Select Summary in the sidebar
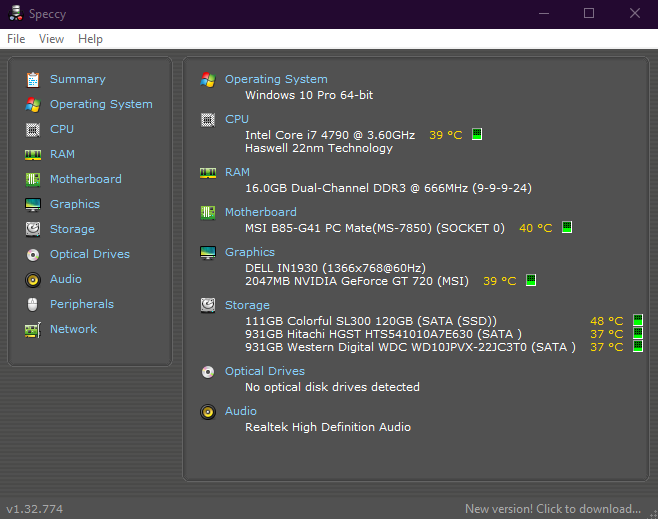This screenshot has height=519, width=658. coord(78,79)
